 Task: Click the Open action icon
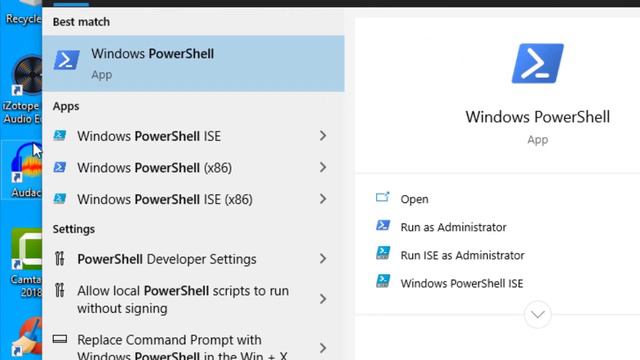point(382,198)
